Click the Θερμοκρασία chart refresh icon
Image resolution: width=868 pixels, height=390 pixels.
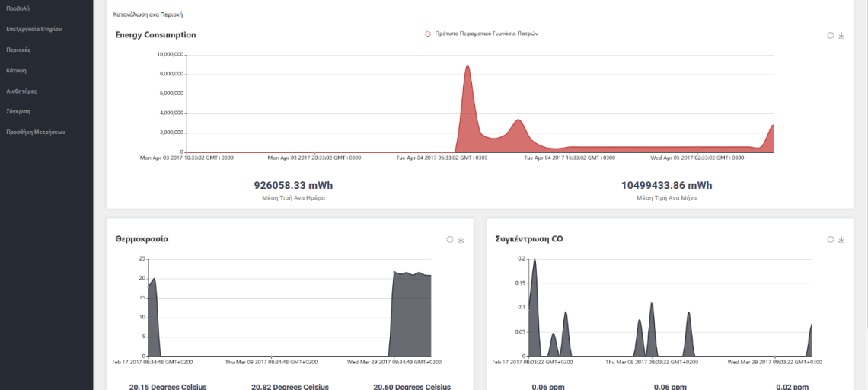click(x=450, y=239)
